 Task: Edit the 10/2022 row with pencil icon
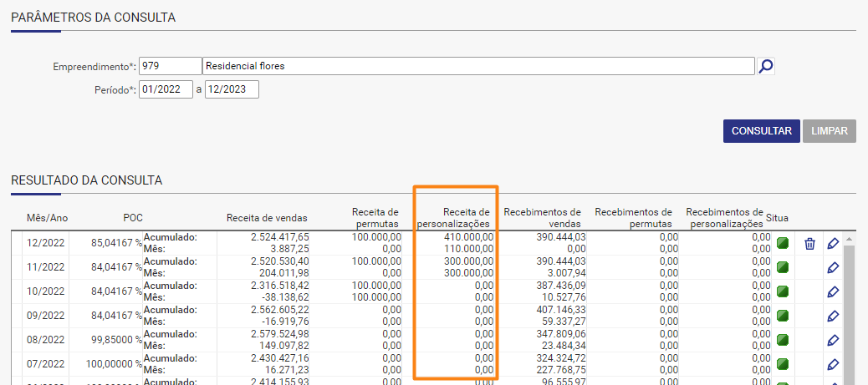833,292
